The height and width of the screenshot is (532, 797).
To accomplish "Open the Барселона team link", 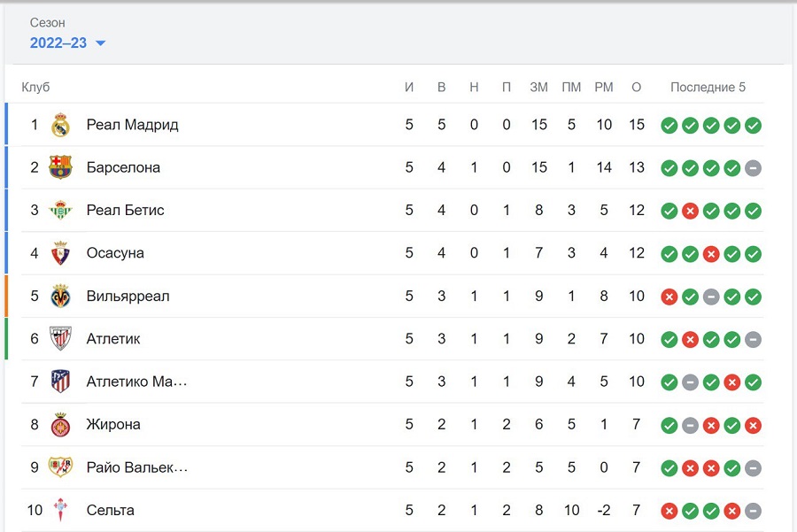I will coord(123,167).
